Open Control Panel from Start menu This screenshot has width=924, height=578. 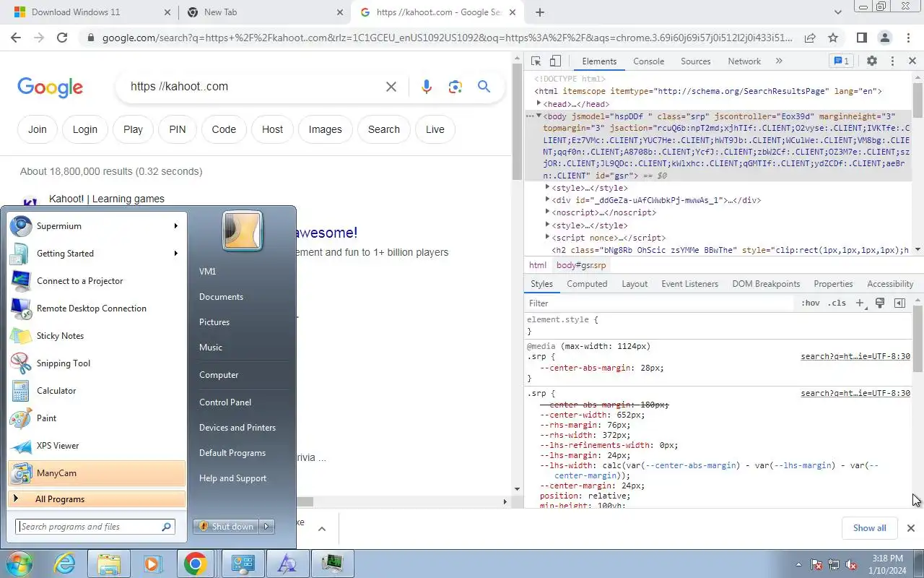click(225, 402)
